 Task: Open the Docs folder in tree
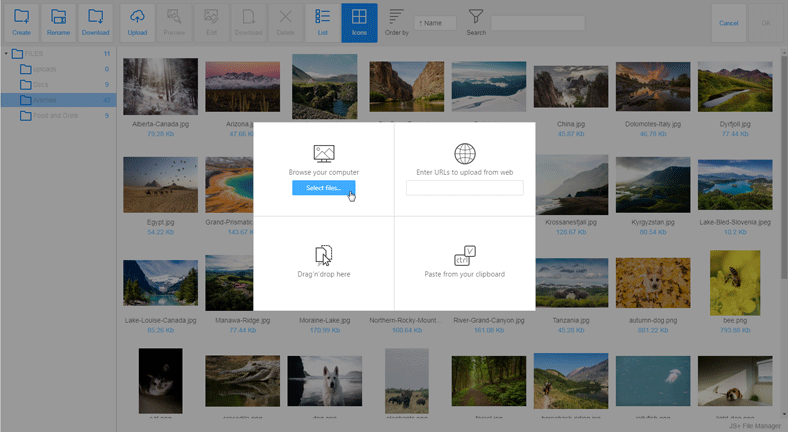58,84
